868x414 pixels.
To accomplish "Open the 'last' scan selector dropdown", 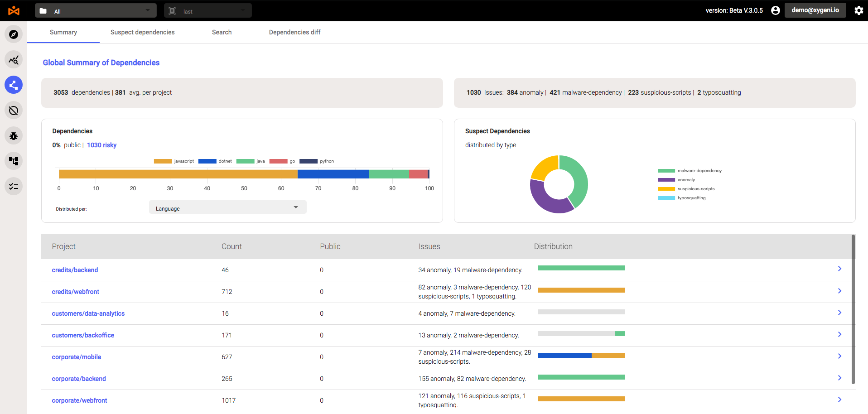I will (207, 11).
